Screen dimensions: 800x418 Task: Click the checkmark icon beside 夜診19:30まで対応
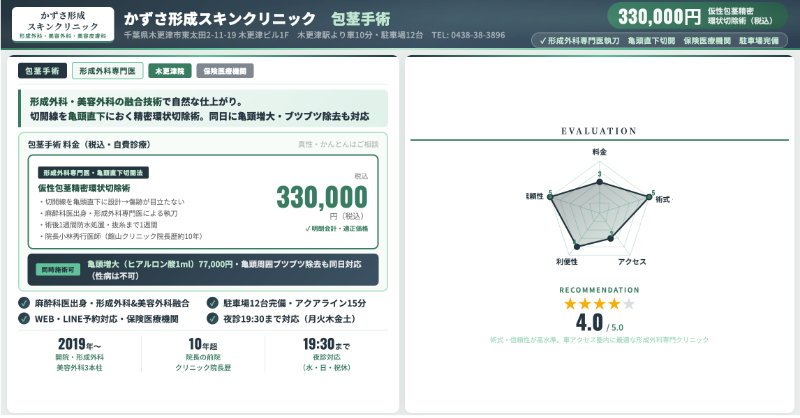(x=212, y=318)
